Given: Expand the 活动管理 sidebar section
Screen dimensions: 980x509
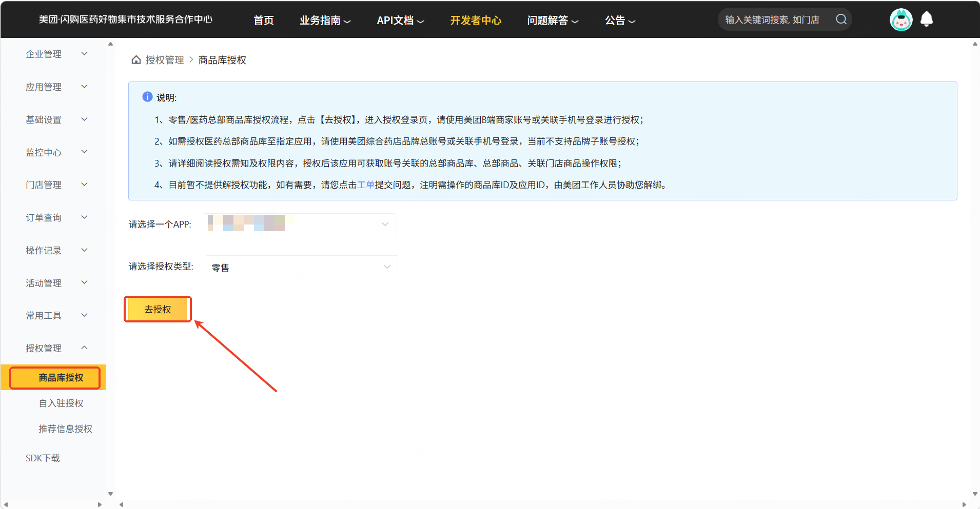Looking at the screenshot, I should click(x=56, y=283).
